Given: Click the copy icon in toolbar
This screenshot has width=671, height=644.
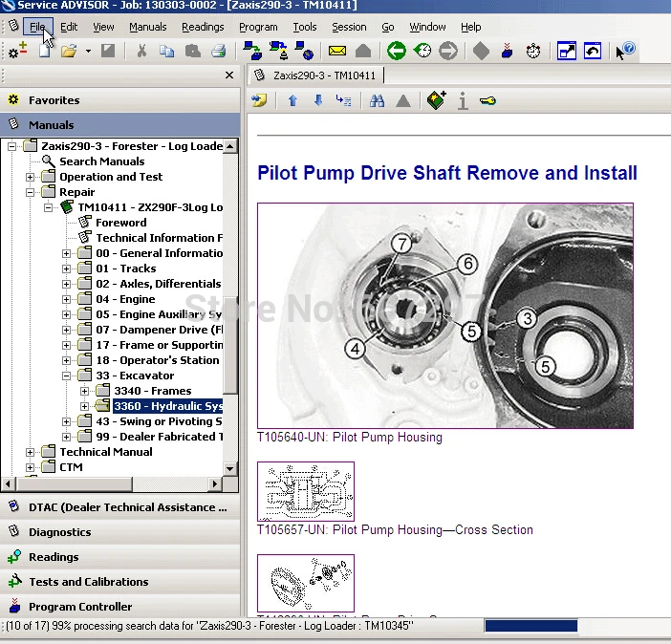Looking at the screenshot, I should (x=166, y=51).
